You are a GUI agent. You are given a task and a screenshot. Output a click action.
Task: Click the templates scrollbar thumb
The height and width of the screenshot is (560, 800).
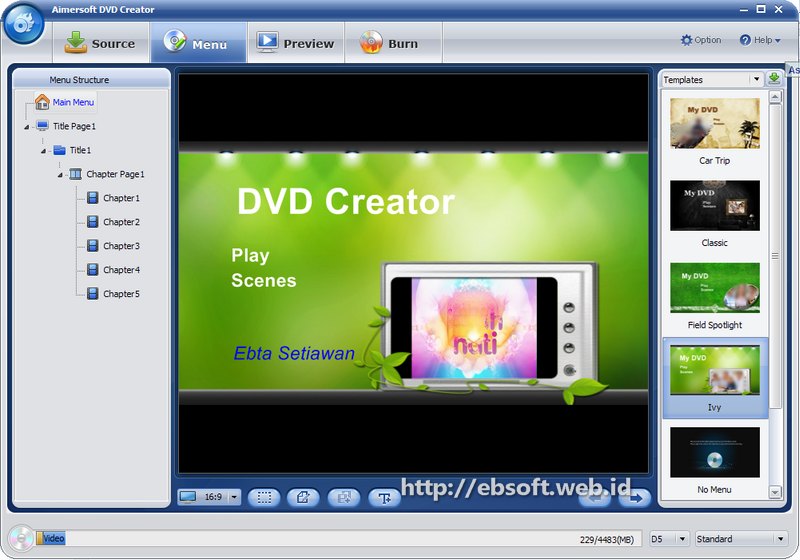pyautogui.click(x=775, y=256)
